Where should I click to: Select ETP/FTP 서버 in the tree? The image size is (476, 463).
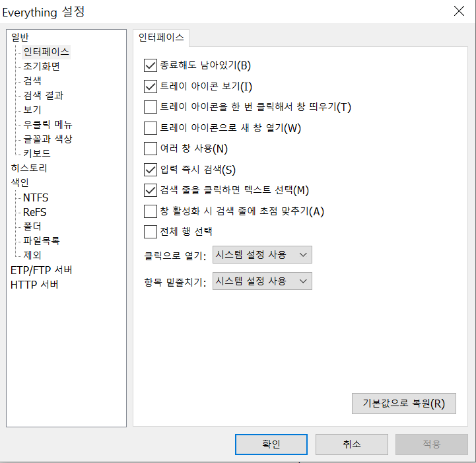tap(42, 270)
